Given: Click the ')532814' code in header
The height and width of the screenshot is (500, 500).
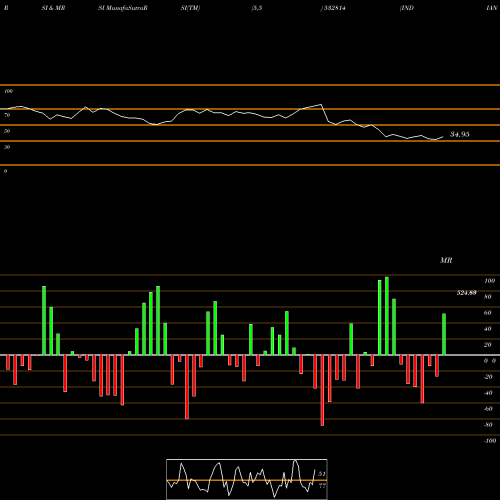Looking at the screenshot, I should [x=333, y=8].
